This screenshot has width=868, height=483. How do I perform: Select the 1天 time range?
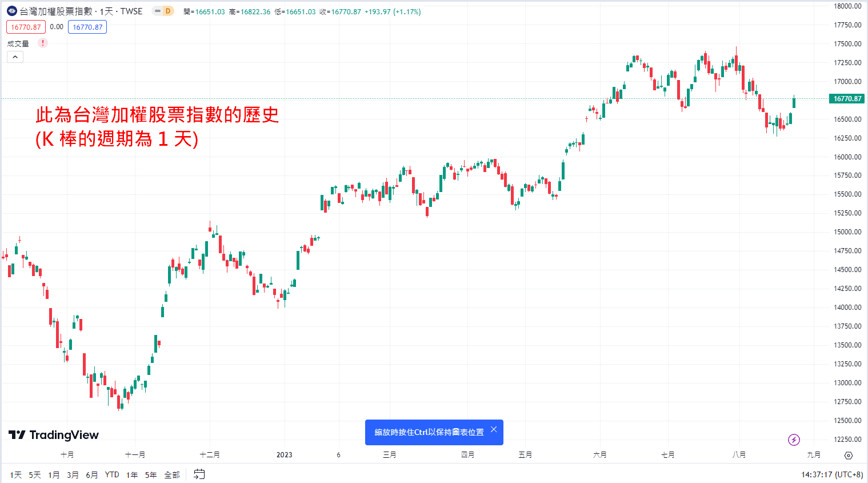pos(15,475)
